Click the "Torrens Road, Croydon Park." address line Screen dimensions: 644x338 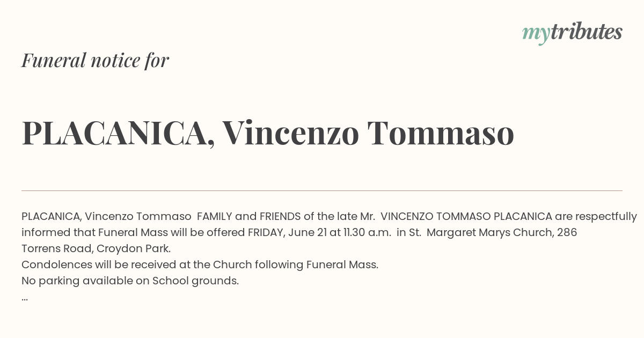point(96,248)
